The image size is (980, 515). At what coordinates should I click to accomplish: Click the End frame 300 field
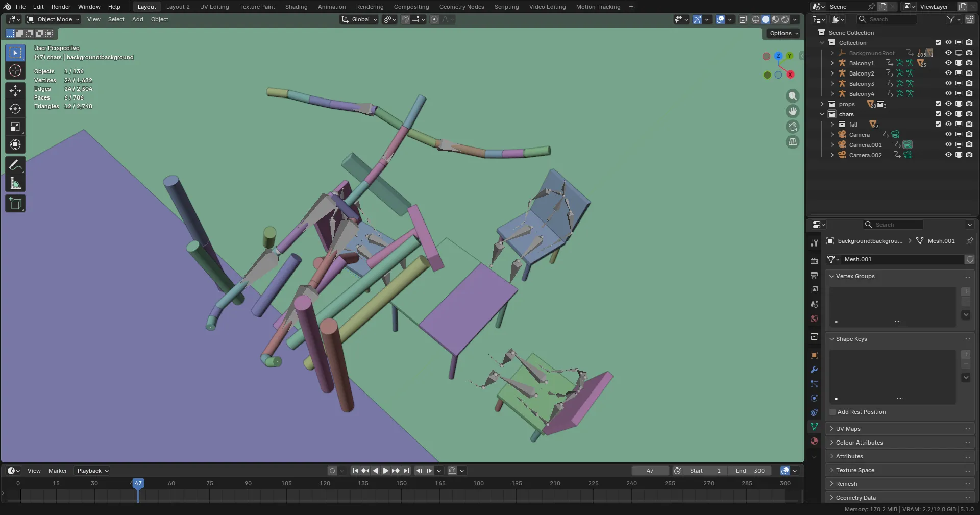(750, 471)
